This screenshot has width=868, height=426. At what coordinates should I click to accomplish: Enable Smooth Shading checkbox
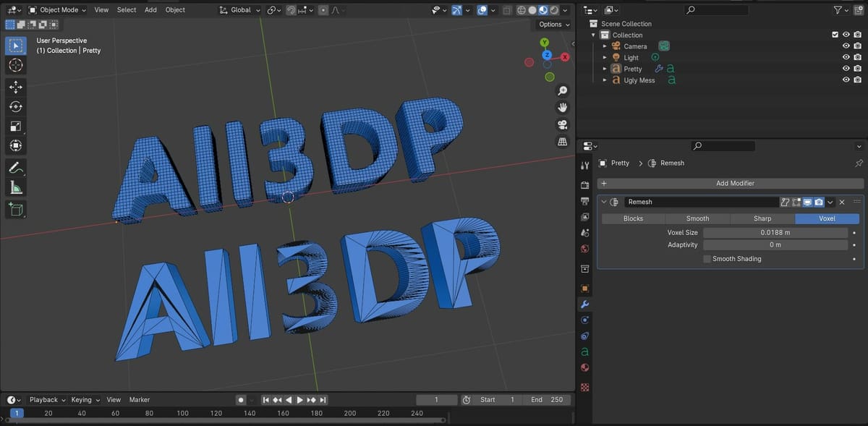point(707,259)
